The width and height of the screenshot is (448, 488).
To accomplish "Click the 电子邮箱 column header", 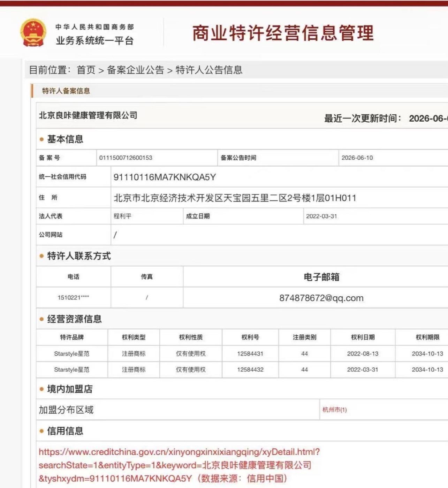I will [x=321, y=277].
